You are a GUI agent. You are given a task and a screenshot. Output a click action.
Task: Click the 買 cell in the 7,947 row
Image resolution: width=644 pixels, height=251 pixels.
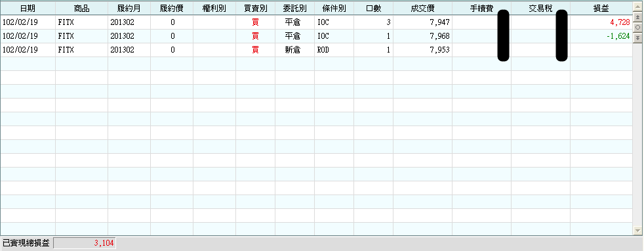click(255, 22)
